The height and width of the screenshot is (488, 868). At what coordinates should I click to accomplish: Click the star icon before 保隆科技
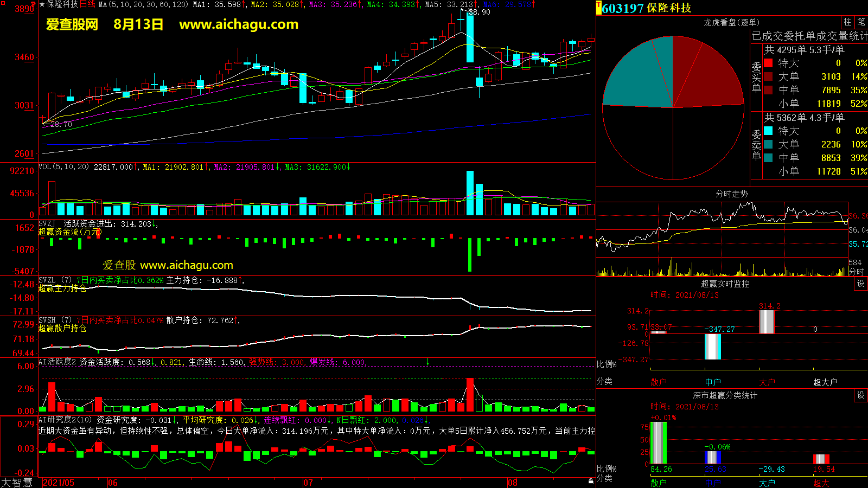click(x=42, y=4)
